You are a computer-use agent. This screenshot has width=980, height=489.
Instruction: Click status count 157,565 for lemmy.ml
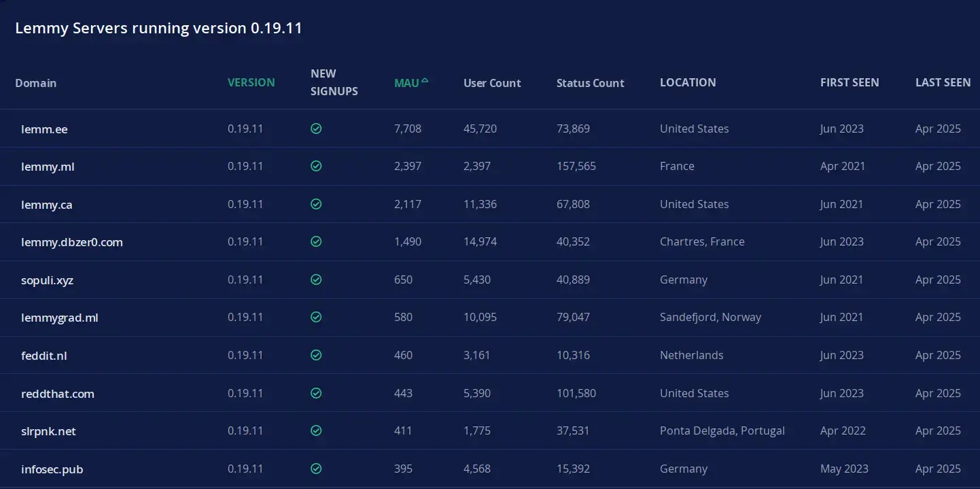click(576, 166)
